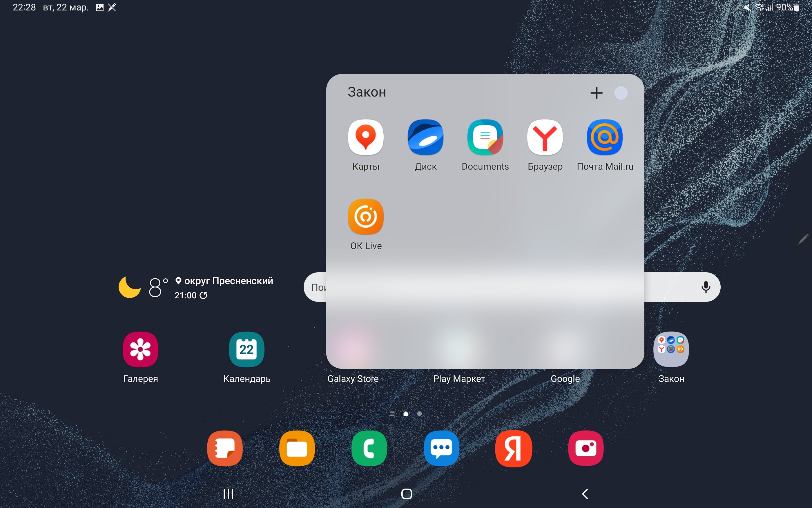Viewport: 812px width, 508px height.
Task: Tap the округ Пресненский location text
Action: [229, 281]
